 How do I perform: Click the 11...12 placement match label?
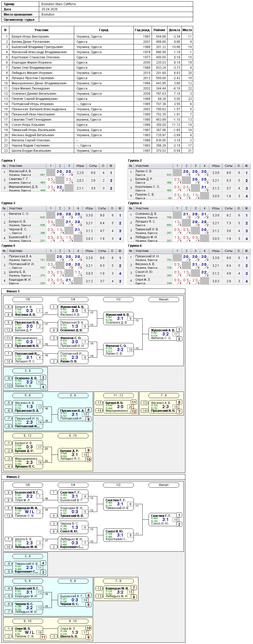tap(118, 395)
